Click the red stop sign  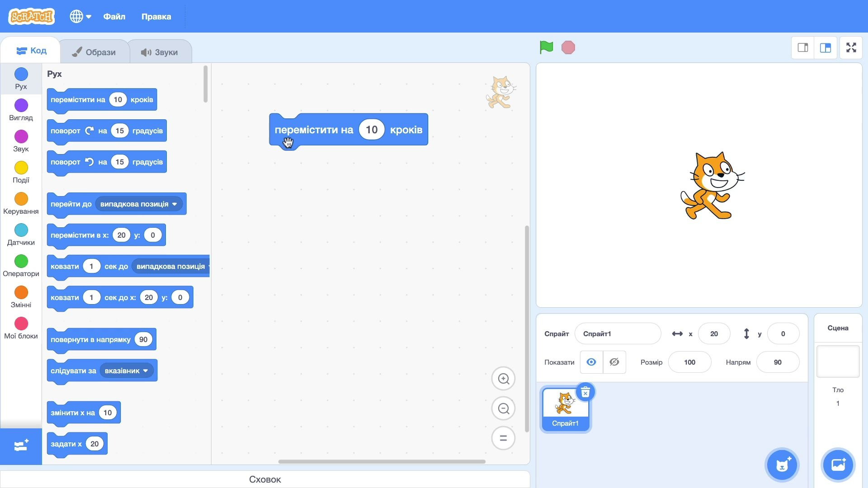pyautogui.click(x=568, y=47)
